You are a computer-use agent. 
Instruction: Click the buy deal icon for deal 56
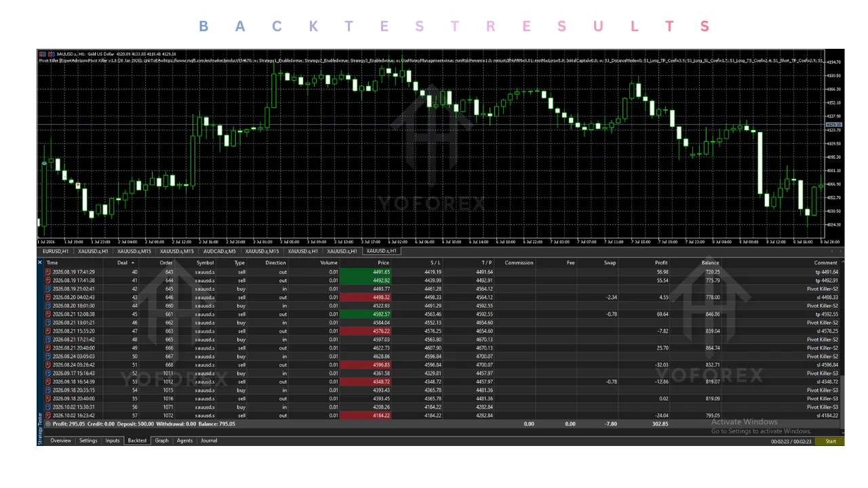pyautogui.click(x=48, y=407)
